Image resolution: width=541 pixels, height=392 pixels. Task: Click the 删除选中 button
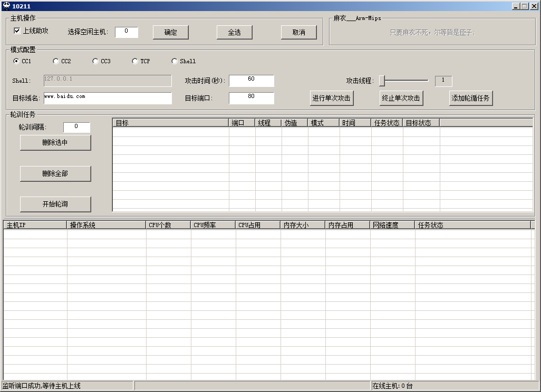(55, 143)
